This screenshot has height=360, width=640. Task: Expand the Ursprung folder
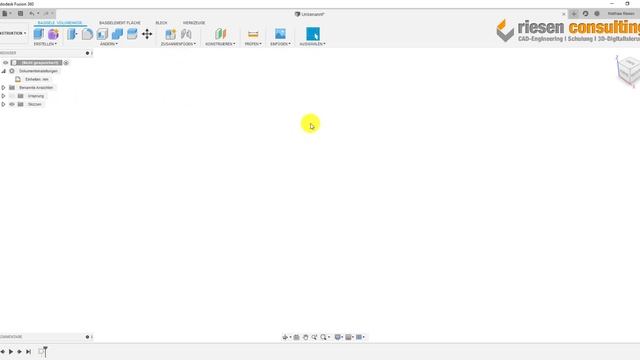coord(3,96)
